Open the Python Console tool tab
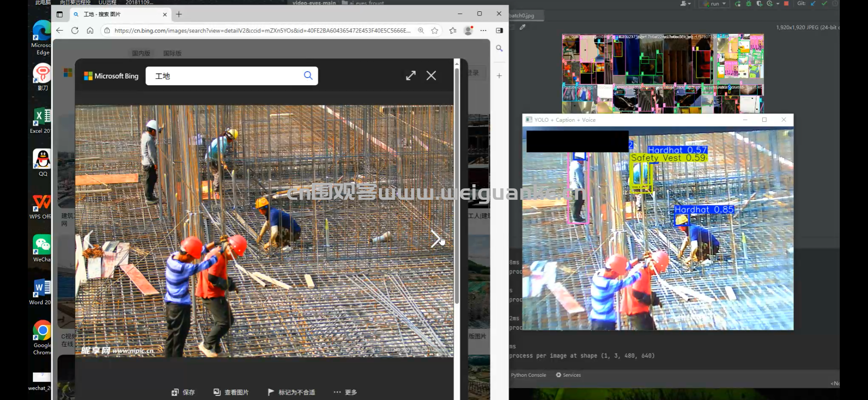This screenshot has width=868, height=400. (528, 375)
